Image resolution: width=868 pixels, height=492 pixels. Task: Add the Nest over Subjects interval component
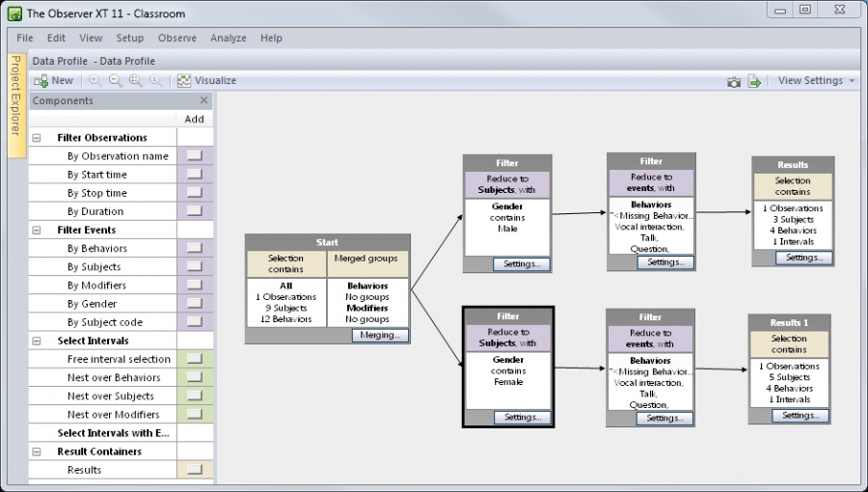point(195,396)
